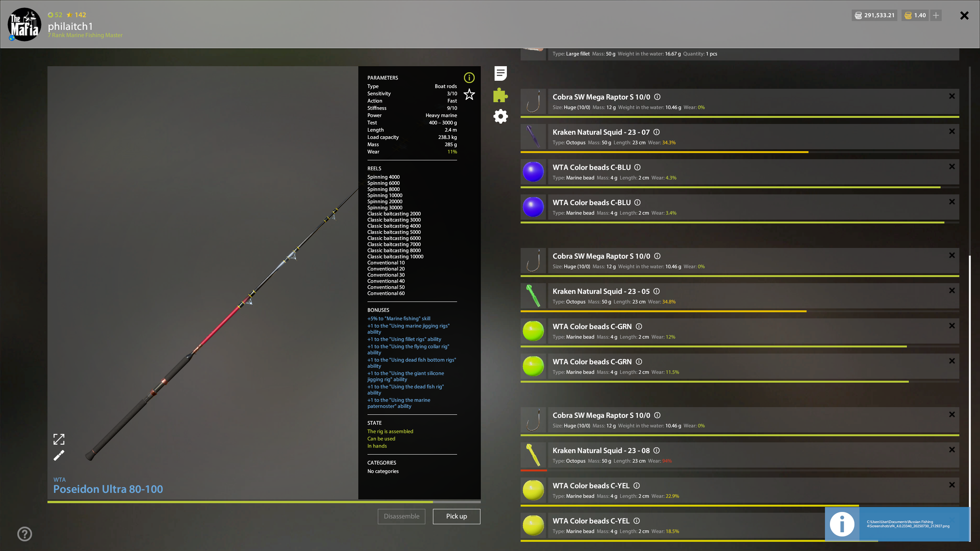Screen dimensions: 980x551
Task: Remove the third Cobra SW Mega Raptor hook
Action: (952, 415)
